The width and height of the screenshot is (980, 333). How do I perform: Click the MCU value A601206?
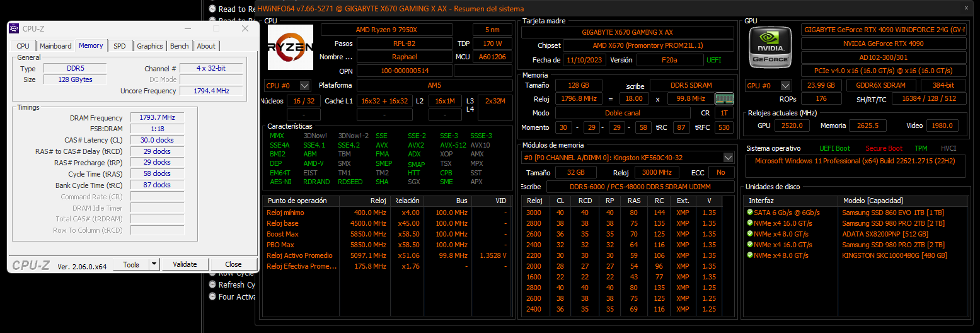click(492, 57)
